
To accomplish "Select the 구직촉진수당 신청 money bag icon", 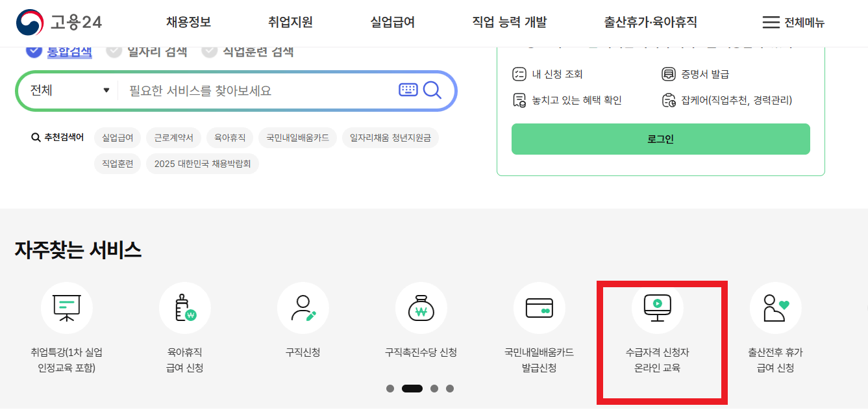I will point(421,308).
